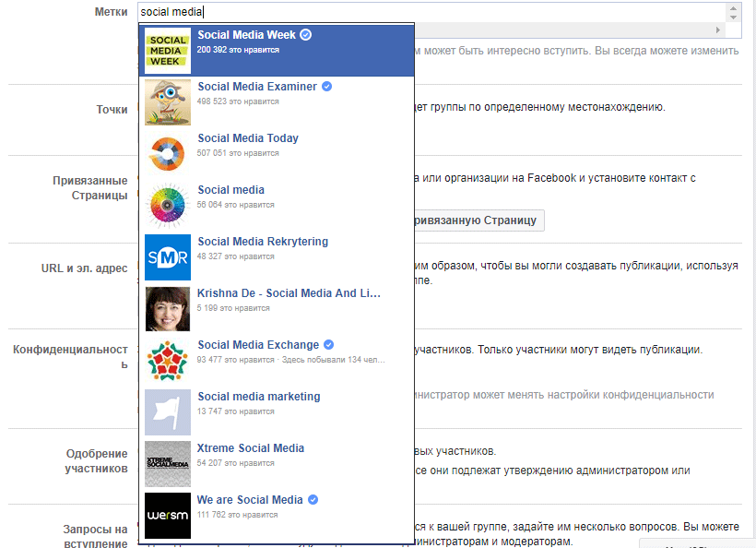Click the rainbow color wheel Social media icon
The width and height of the screenshot is (756, 548).
tap(167, 206)
